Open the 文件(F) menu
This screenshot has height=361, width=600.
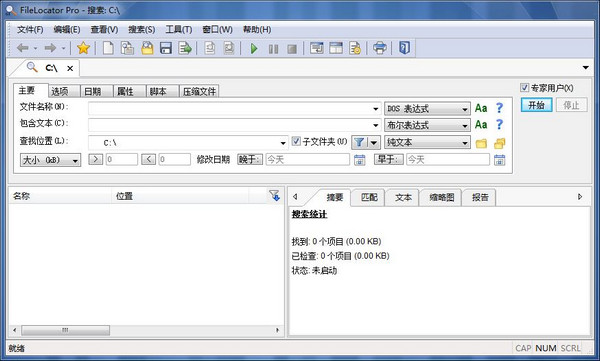click(x=30, y=29)
